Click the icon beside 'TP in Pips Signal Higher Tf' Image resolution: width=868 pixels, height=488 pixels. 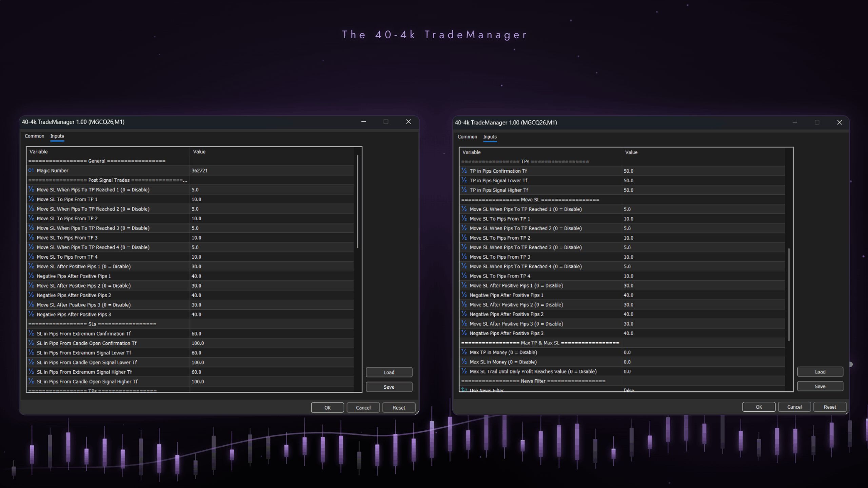(x=464, y=190)
